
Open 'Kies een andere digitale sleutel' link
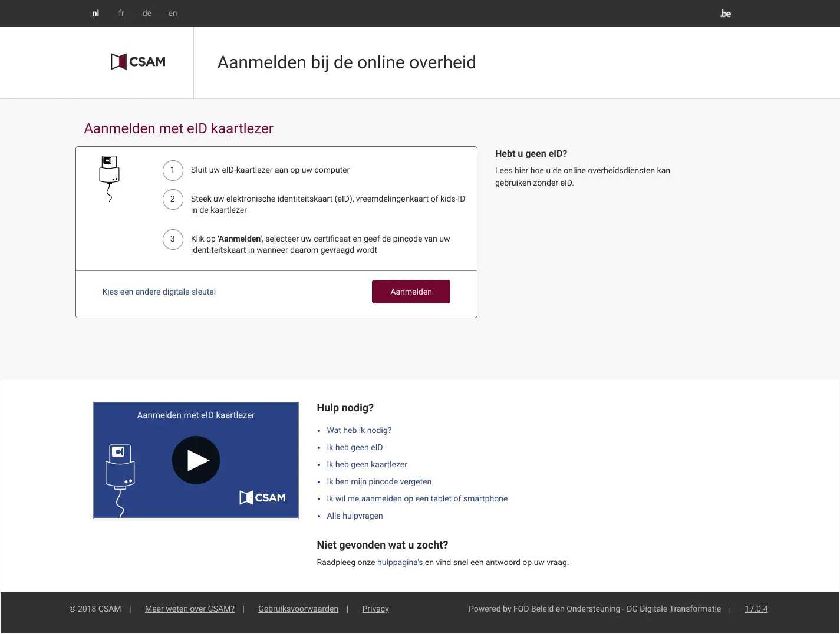(159, 292)
